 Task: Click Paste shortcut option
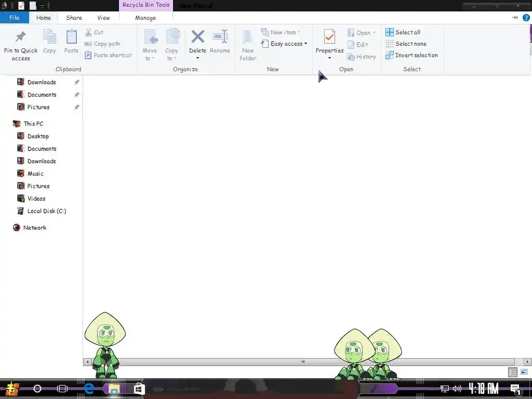(108, 55)
